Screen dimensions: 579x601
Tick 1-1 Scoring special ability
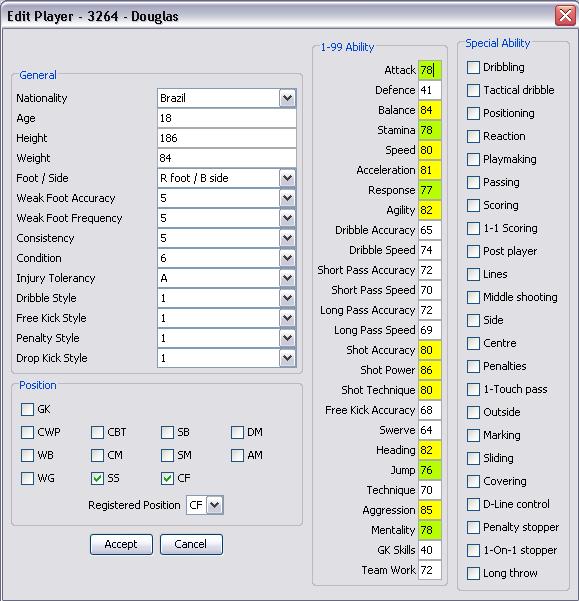pos(473,228)
